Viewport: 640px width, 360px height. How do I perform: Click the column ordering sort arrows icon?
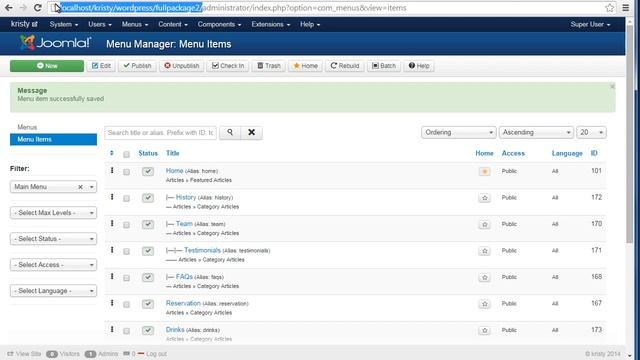coord(112,153)
